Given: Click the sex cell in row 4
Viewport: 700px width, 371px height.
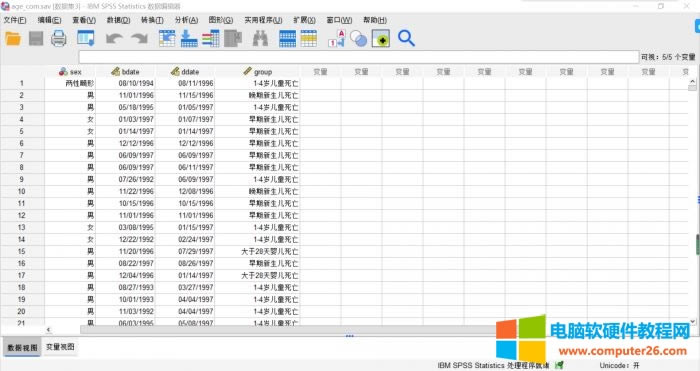Looking at the screenshot, I should 70,120.
